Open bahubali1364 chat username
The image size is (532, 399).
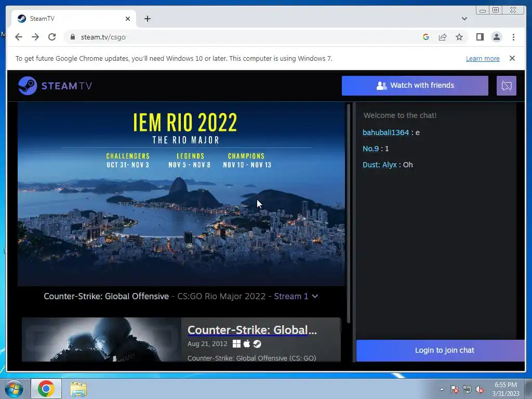pos(386,132)
